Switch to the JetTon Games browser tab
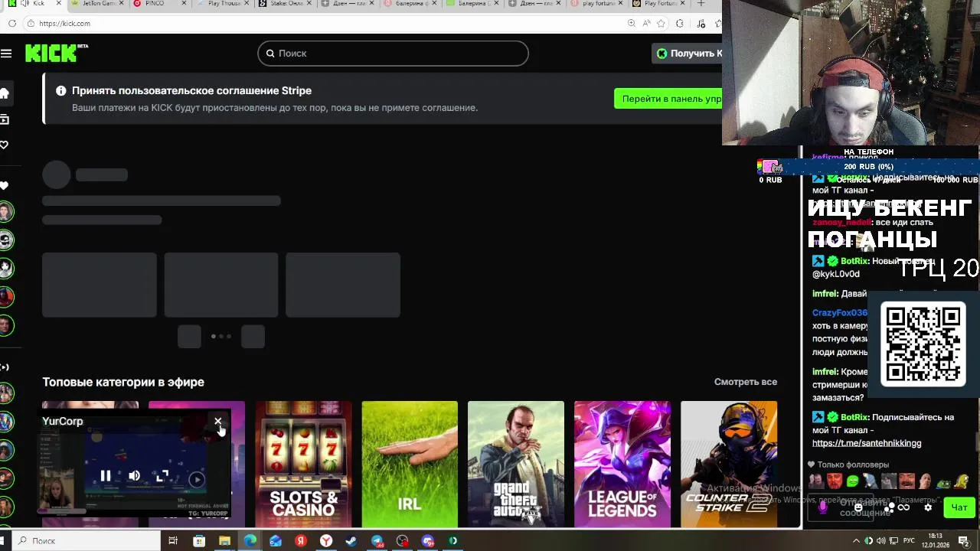Screen dimensions: 980x551 click(x=96, y=4)
